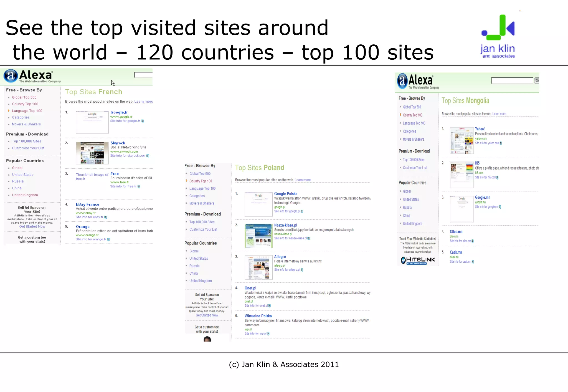Click the site info icon next to allegro.pl
This screenshot has height=392, width=568.
click(302, 270)
